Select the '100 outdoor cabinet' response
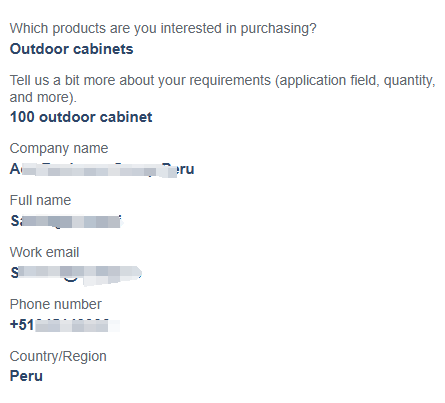 pos(81,117)
